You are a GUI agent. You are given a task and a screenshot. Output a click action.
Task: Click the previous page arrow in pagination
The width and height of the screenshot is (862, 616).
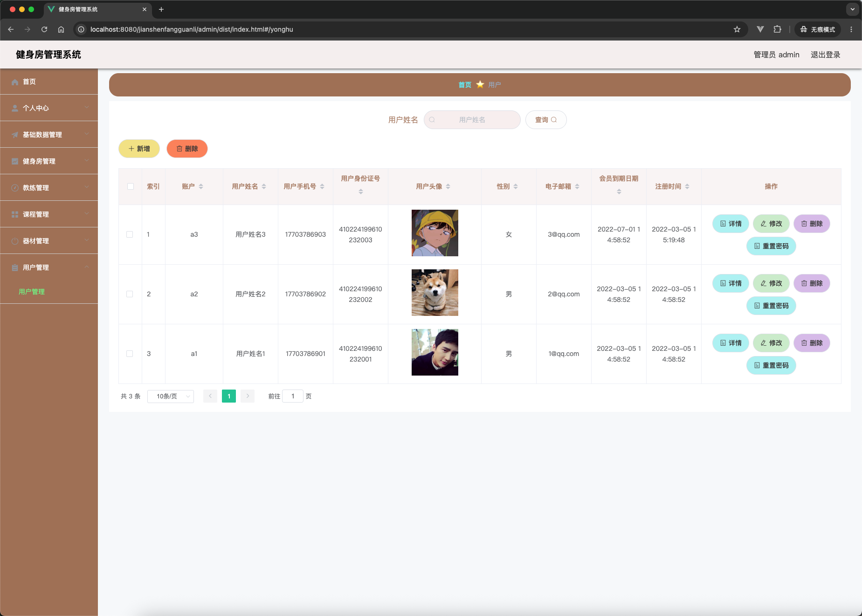[210, 396]
